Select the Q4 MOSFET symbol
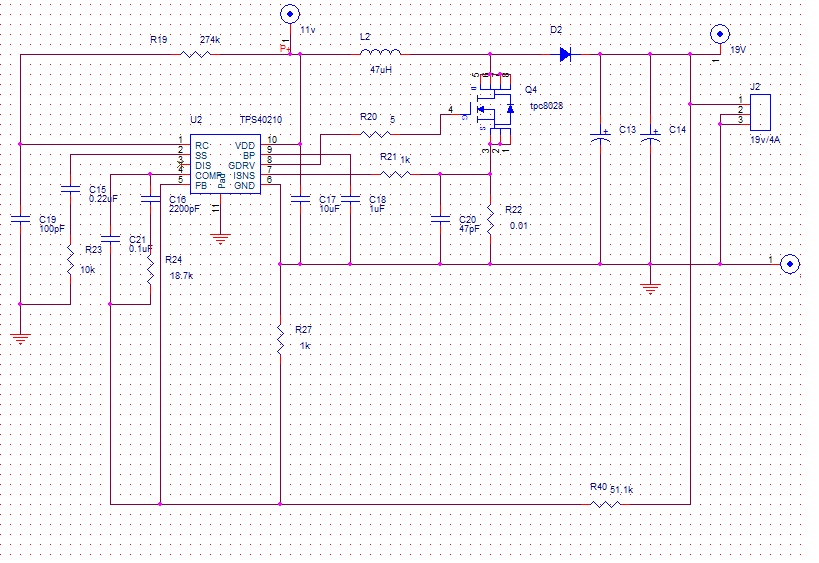The height and width of the screenshot is (563, 819). click(494, 109)
